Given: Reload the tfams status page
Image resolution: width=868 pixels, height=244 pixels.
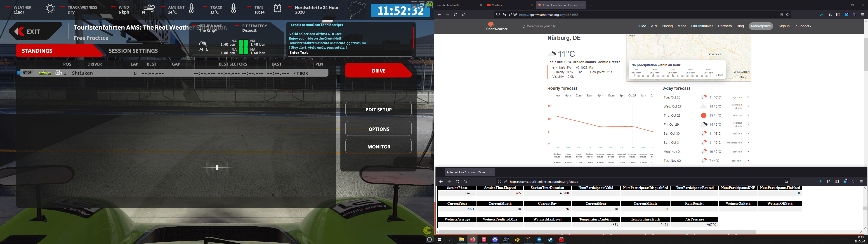Looking at the screenshot, I should click(457, 182).
